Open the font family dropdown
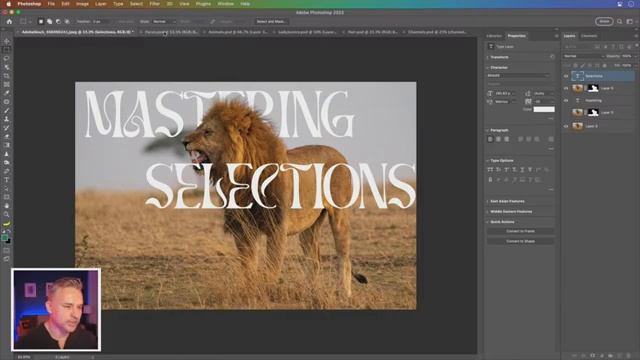The image size is (640, 360). point(518,76)
